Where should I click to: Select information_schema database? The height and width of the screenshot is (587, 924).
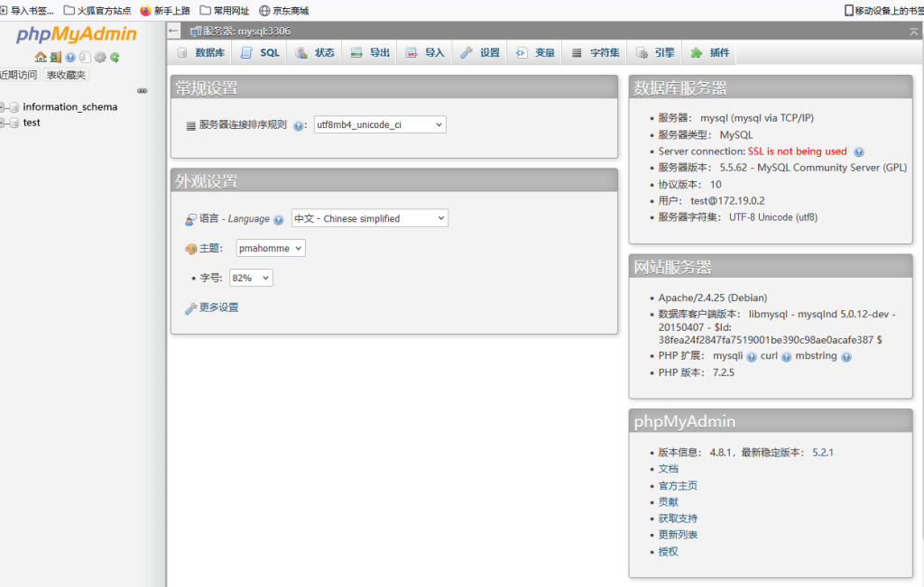(x=70, y=107)
